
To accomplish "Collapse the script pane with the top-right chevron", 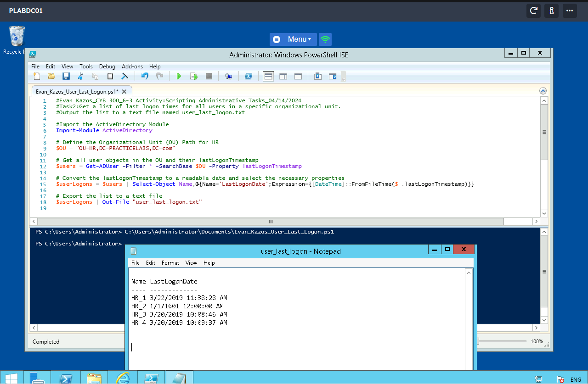I will tap(543, 90).
